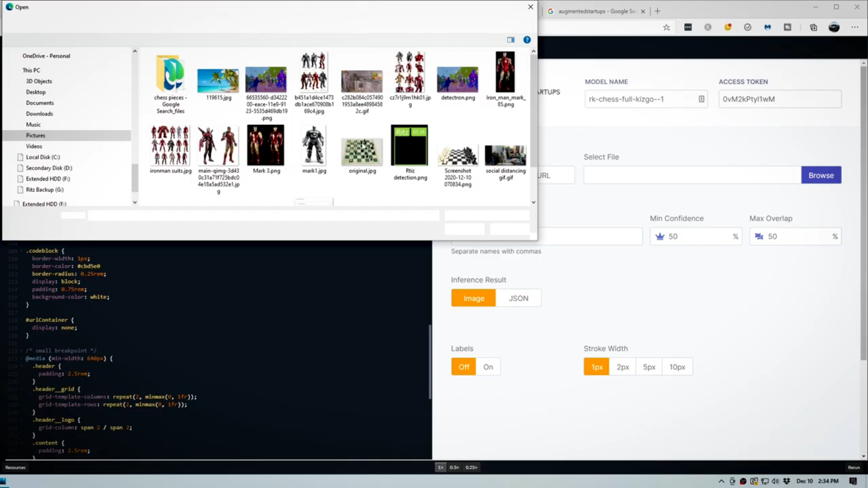Select the b451a1d4ce1473 jpg file
868x488 pixels.
314,83
